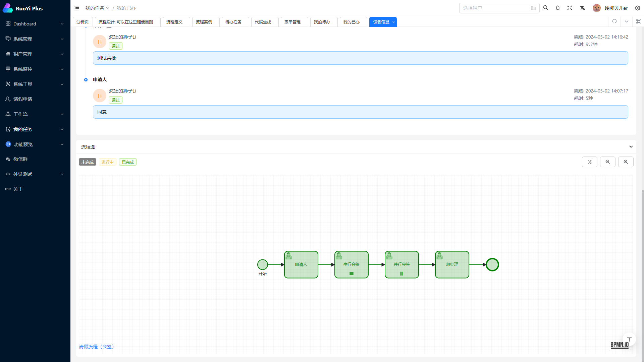The image size is (644, 362).
Task: Switch to the 待办任务 tab
Action: click(x=235, y=22)
